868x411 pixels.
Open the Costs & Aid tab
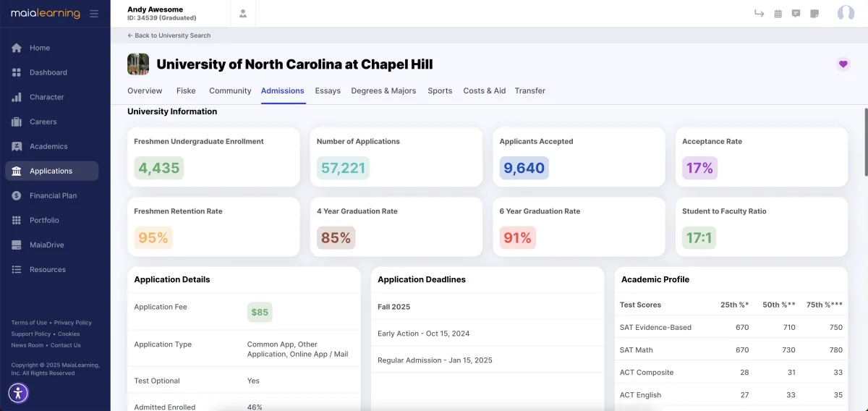tap(485, 90)
